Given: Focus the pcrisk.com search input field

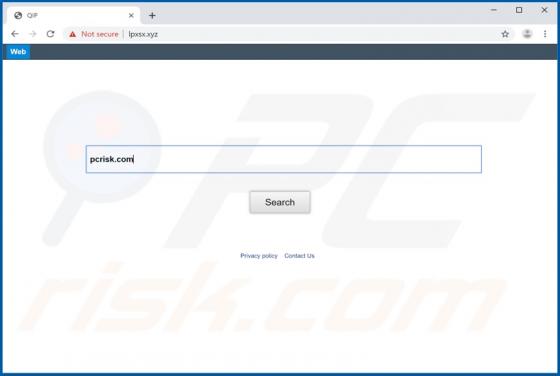Looking at the screenshot, I should pos(284,159).
